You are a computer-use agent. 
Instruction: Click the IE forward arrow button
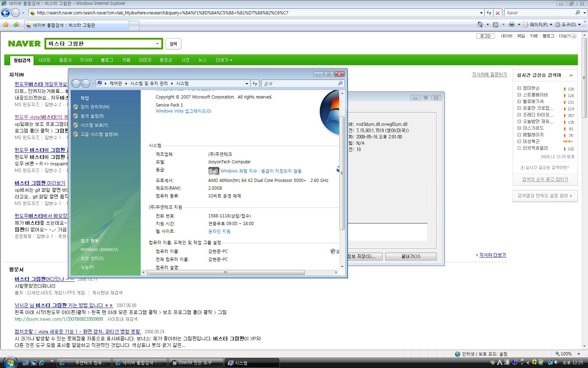pos(15,13)
